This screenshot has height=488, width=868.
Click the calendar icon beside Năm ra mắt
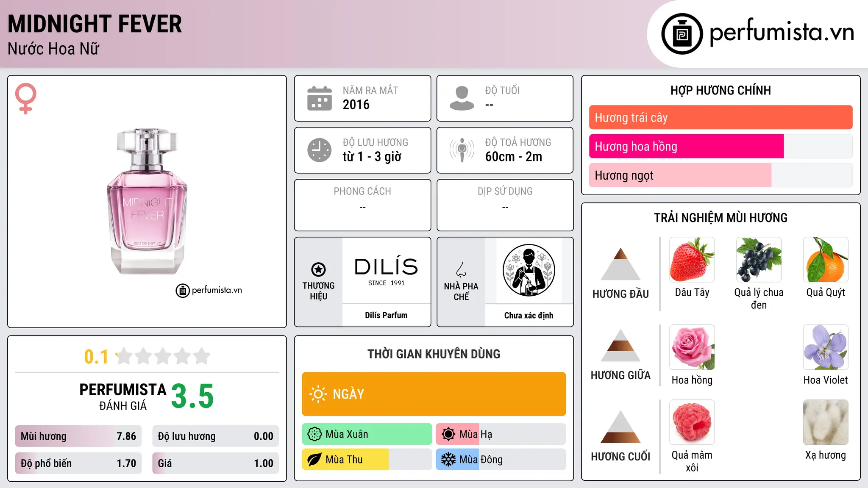[x=320, y=98]
